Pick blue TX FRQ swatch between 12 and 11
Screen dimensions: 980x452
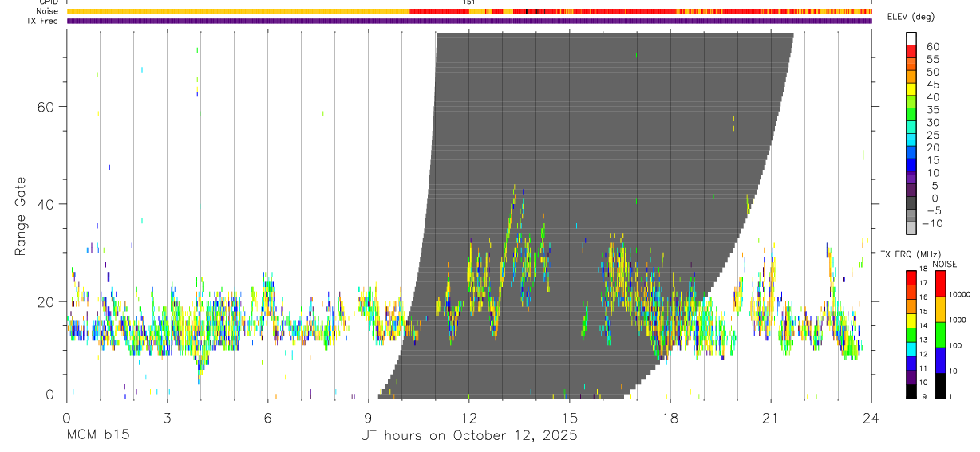[x=911, y=363]
